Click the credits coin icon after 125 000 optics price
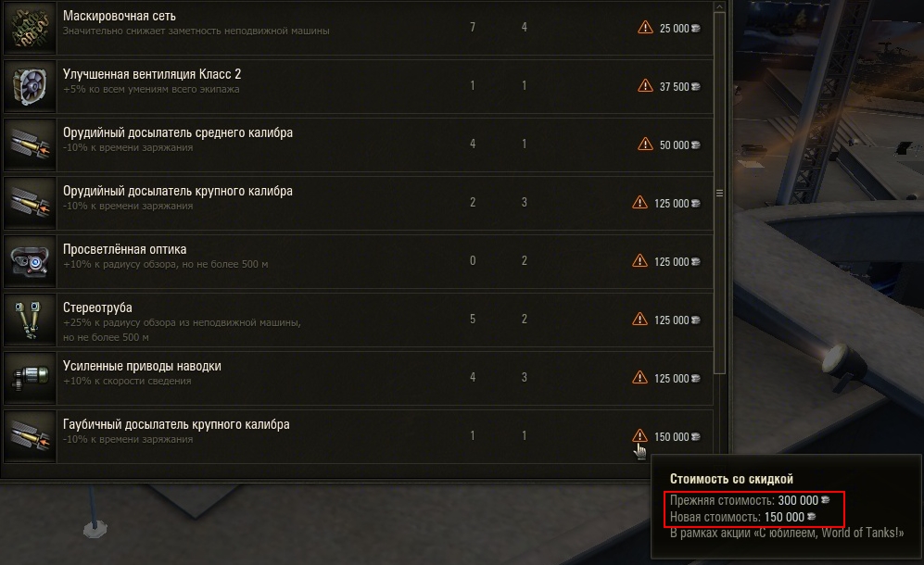924x565 pixels. point(695,261)
